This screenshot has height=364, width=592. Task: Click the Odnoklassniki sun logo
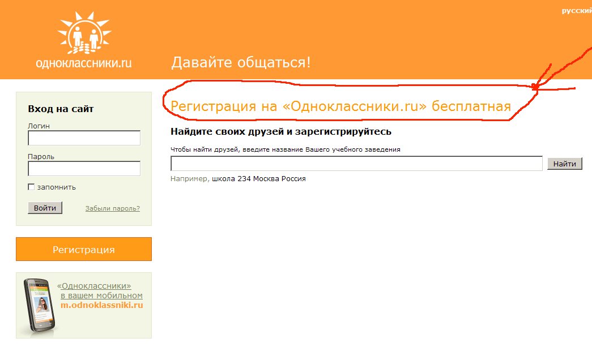coord(84,33)
